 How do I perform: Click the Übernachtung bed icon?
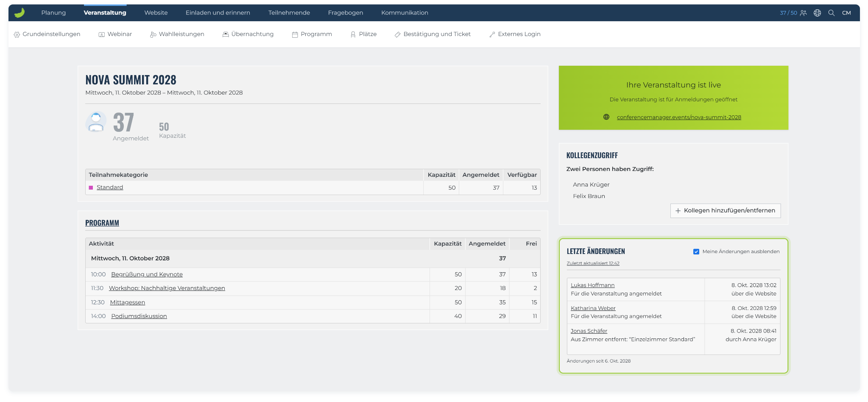(x=226, y=34)
